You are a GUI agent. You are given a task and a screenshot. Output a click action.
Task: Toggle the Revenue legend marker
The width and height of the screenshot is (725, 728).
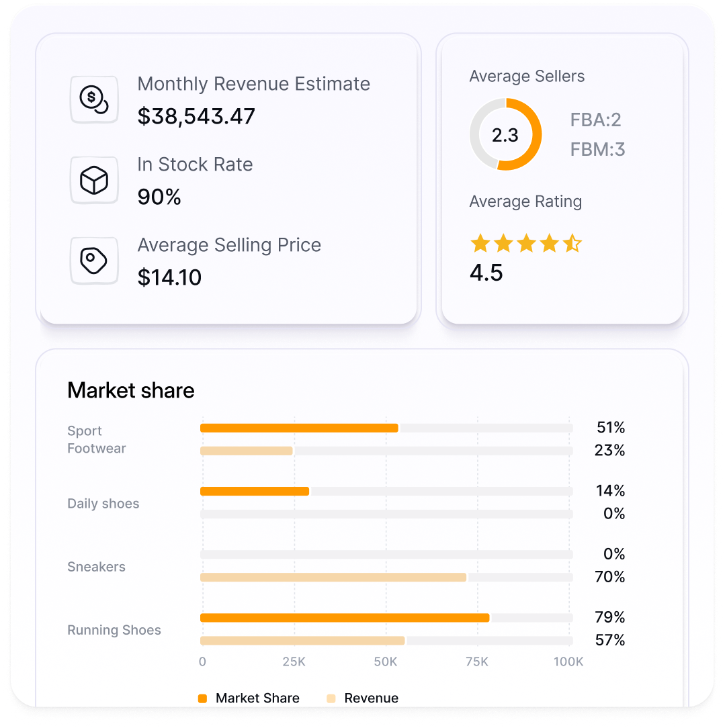(x=331, y=698)
